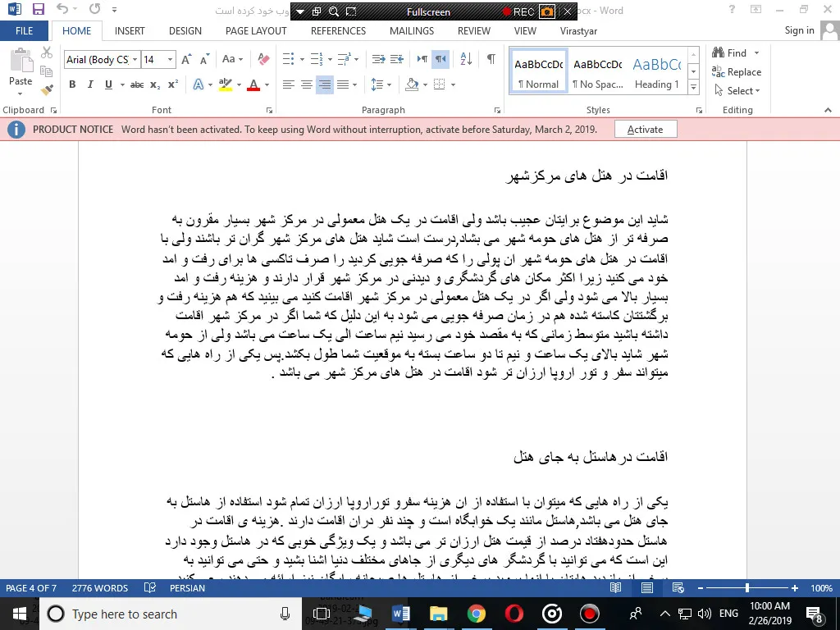Click the Clear All Formatting eraser icon
Image resolution: width=840 pixels, height=630 pixels.
click(263, 59)
